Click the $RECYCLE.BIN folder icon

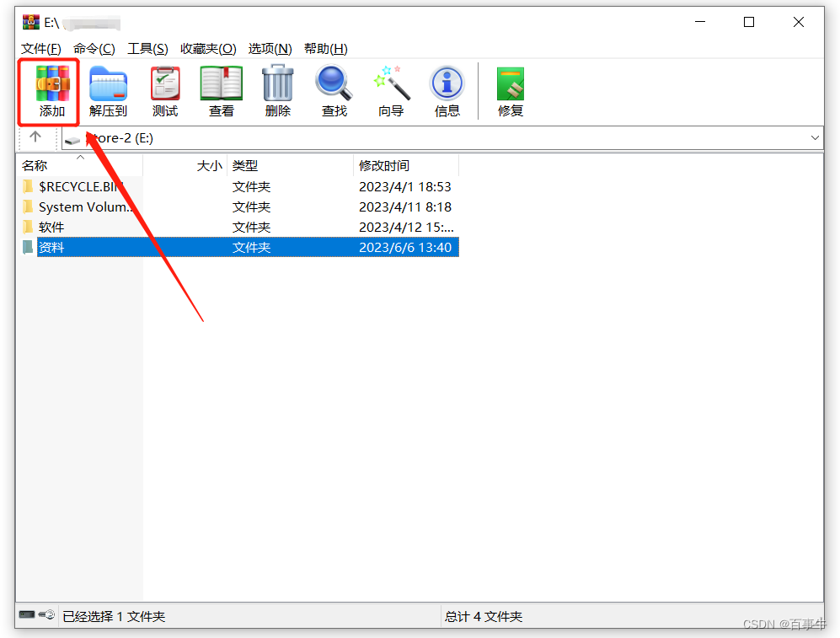coord(28,186)
